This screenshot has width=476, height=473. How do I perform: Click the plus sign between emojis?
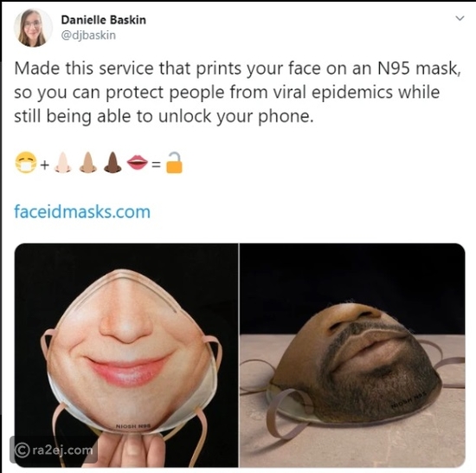[x=45, y=165]
